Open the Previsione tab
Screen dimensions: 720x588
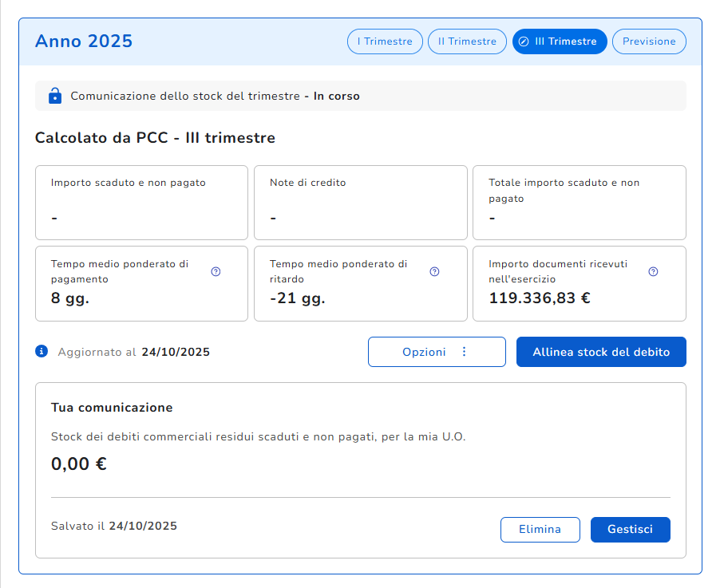click(649, 41)
